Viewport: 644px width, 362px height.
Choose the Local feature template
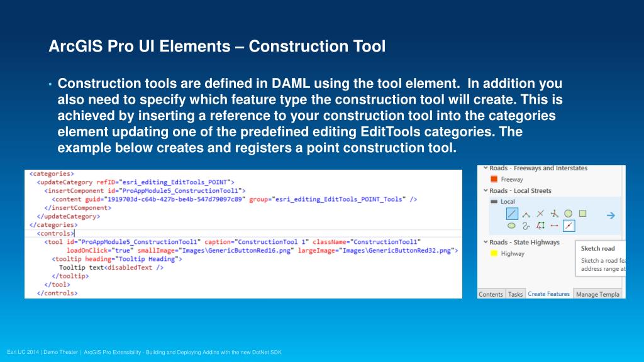[508, 202]
